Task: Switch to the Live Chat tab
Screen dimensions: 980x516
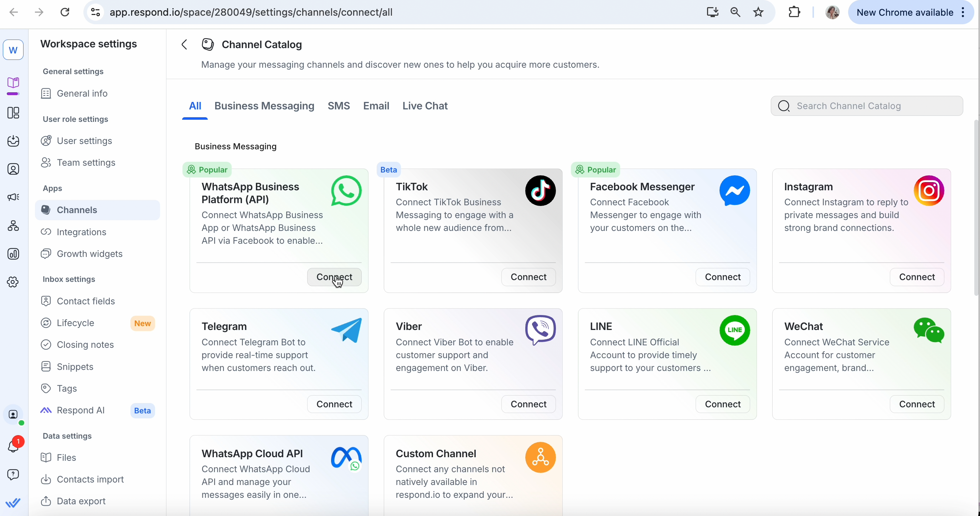Action: point(425,106)
